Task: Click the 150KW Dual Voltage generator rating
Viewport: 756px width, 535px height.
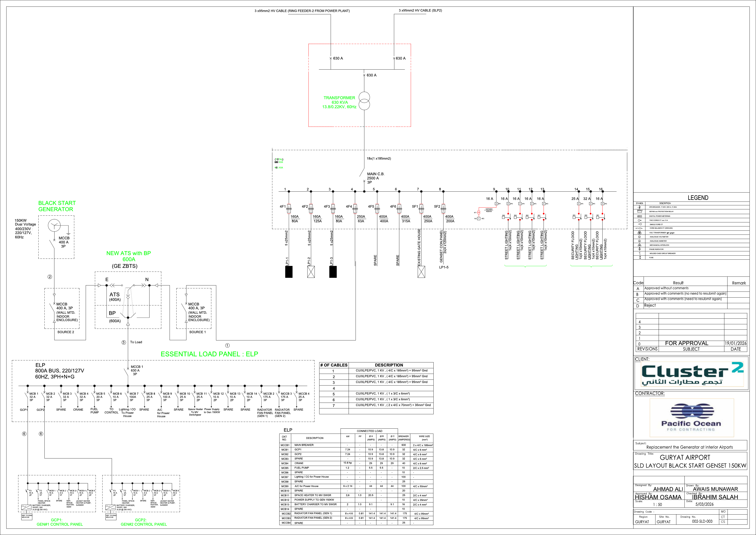Action: (25, 229)
